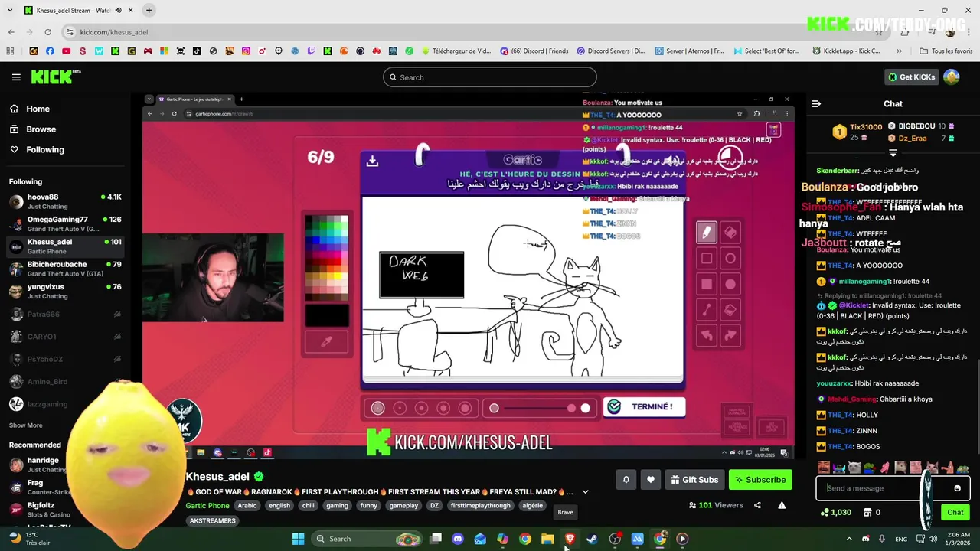Collapse the chat panel with the arrow icon

816,103
